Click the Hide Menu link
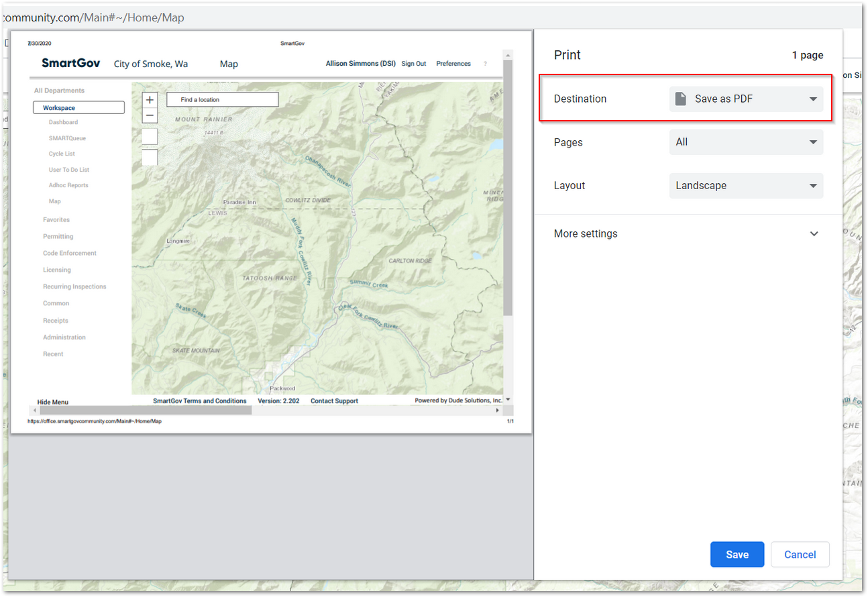This screenshot has width=868, height=597. 53,402
